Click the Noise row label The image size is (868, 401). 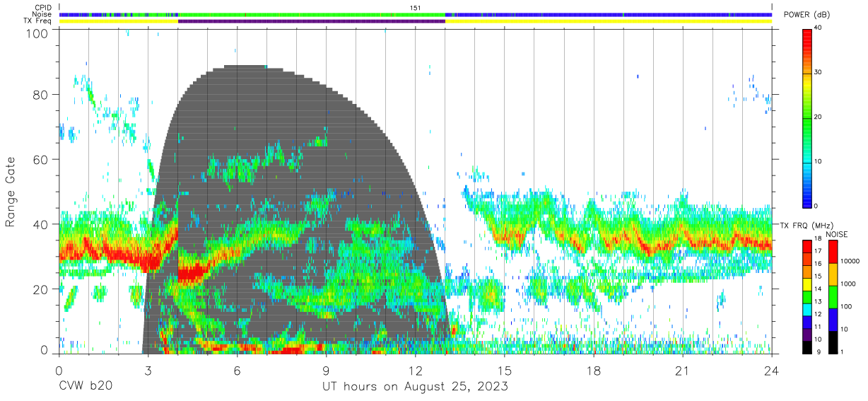(42, 14)
